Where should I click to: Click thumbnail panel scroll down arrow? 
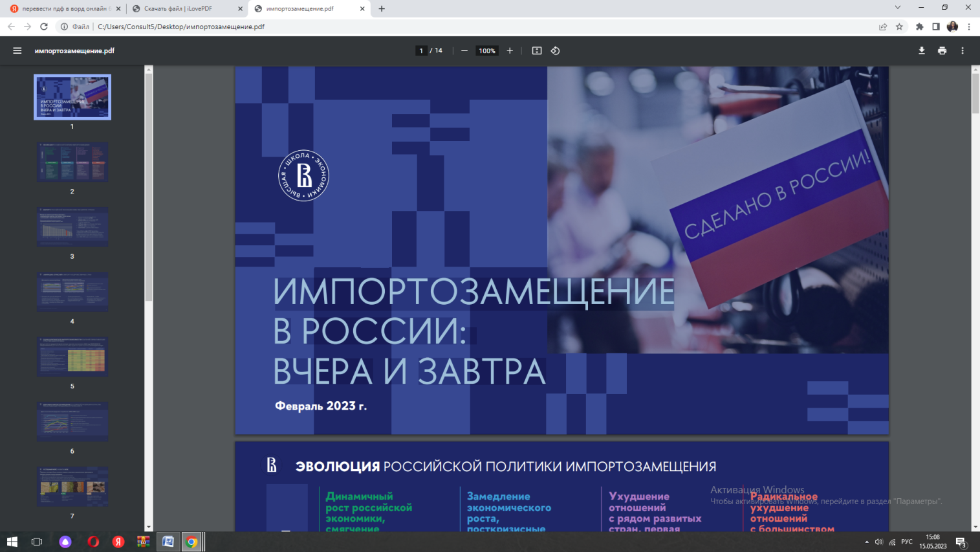pyautogui.click(x=149, y=527)
